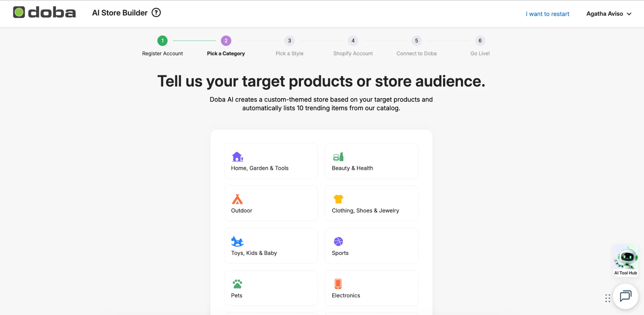Screen dimensions: 644x315
Task: Click step 1 green circle
Action: click(163, 41)
